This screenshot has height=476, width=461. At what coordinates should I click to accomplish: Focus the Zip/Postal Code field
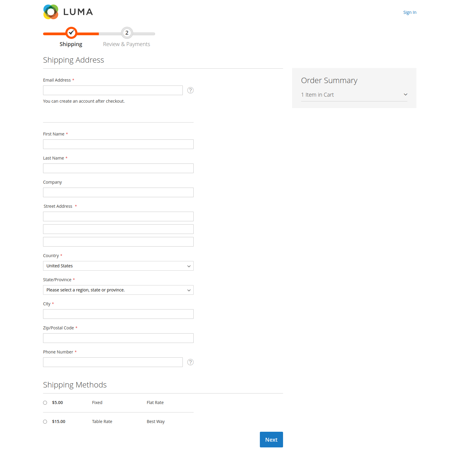(x=118, y=338)
